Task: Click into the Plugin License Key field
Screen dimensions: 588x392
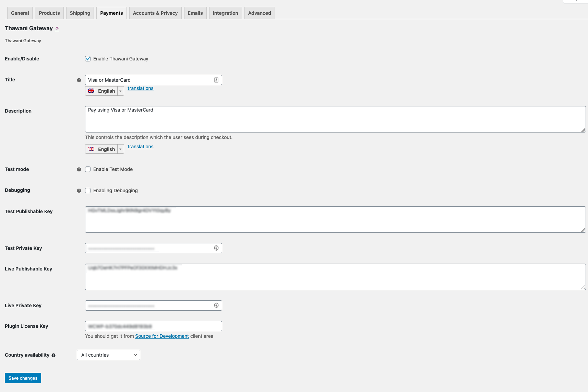Action: [154, 326]
